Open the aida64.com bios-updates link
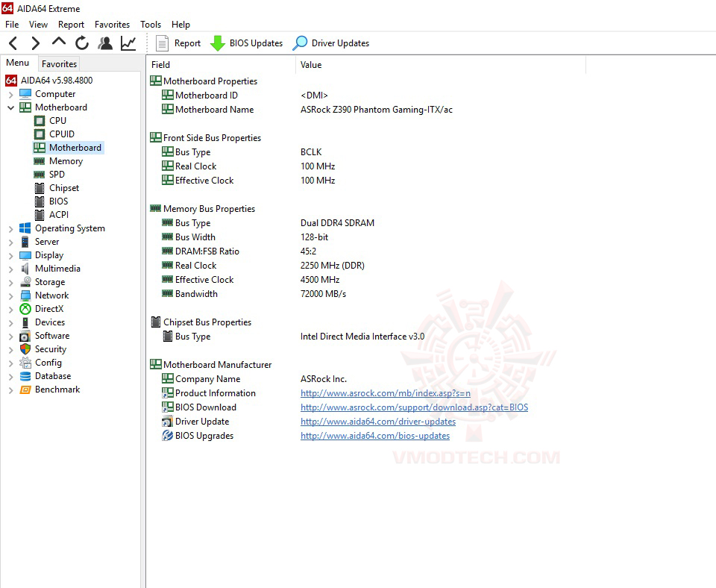The height and width of the screenshot is (588, 716). point(375,435)
